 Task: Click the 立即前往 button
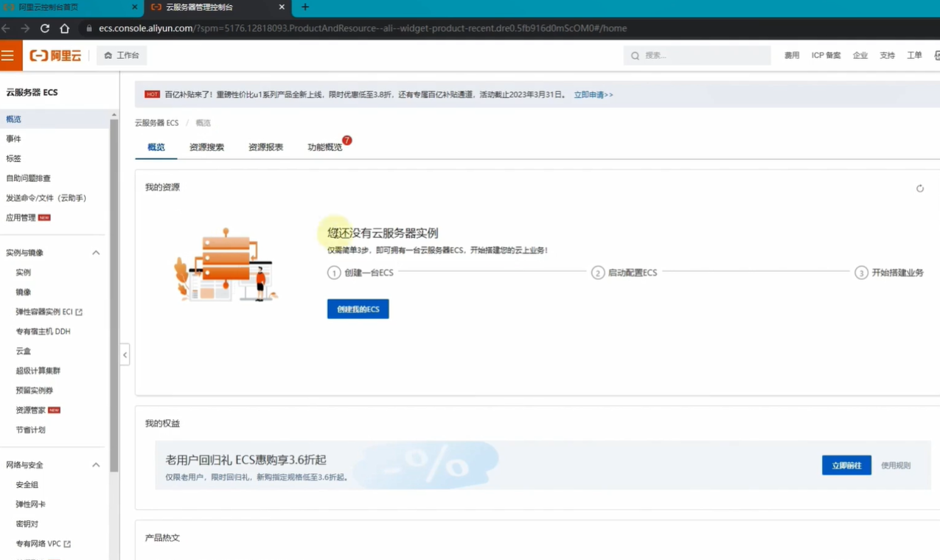coord(846,465)
